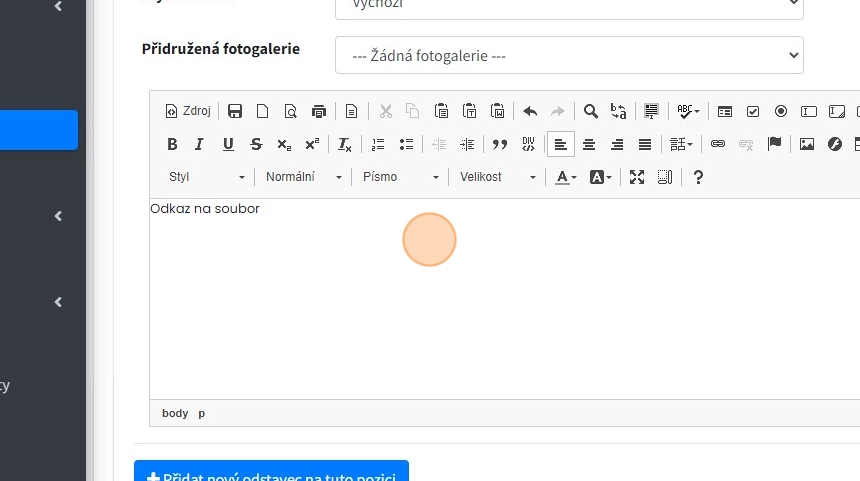Insert a block quote

(x=500, y=144)
